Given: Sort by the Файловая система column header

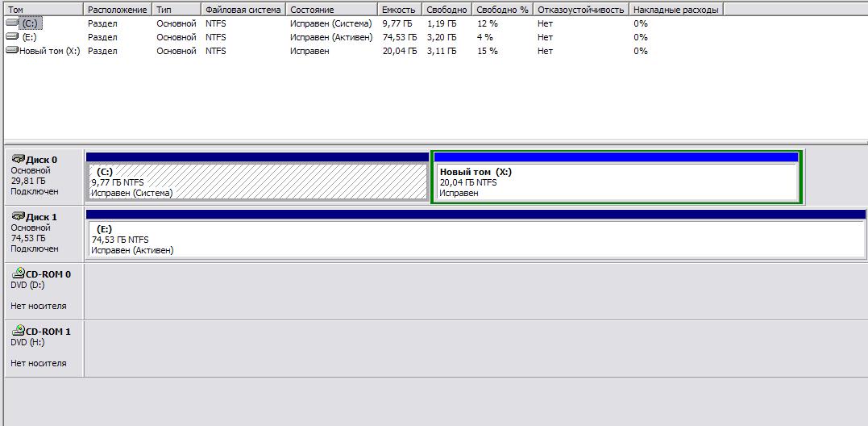Looking at the screenshot, I should 243,10.
